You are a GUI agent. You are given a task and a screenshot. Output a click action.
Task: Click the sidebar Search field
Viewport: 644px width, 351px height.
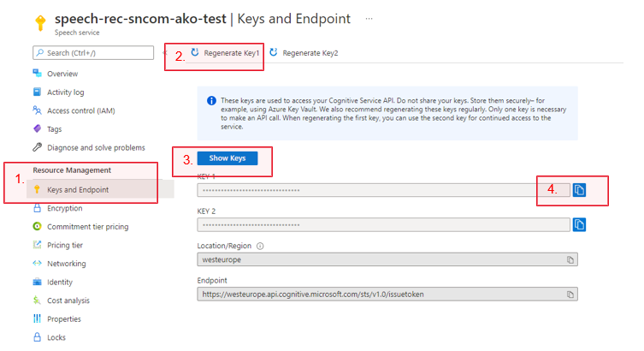pos(94,53)
